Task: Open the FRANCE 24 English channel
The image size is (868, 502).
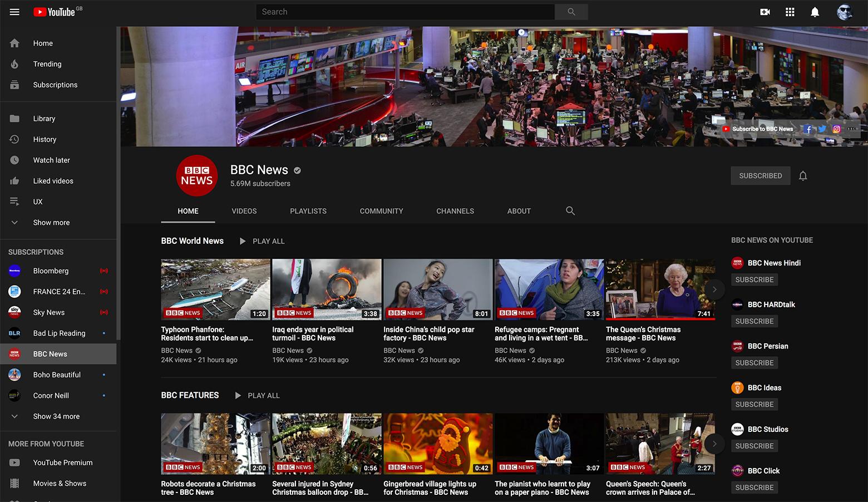Action: [58, 292]
